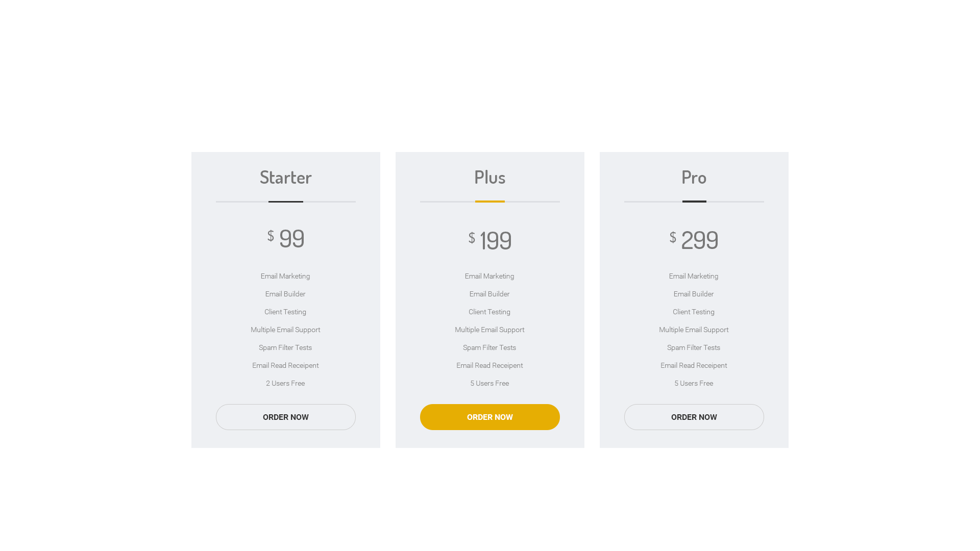Viewport: 980px width, 551px height.
Task: Select the Starter plan heading
Action: coord(285,177)
